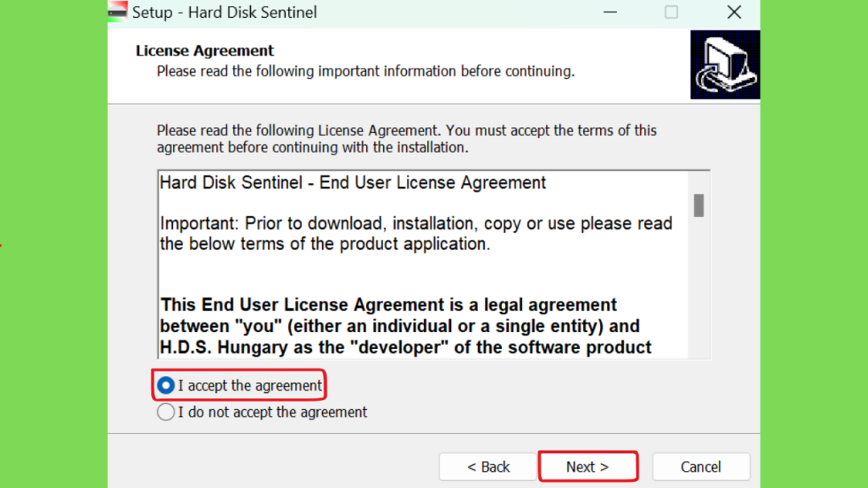The image size is (868, 488).
Task: Click the 'Important: Prior to download' paragraph
Action: tap(416, 234)
